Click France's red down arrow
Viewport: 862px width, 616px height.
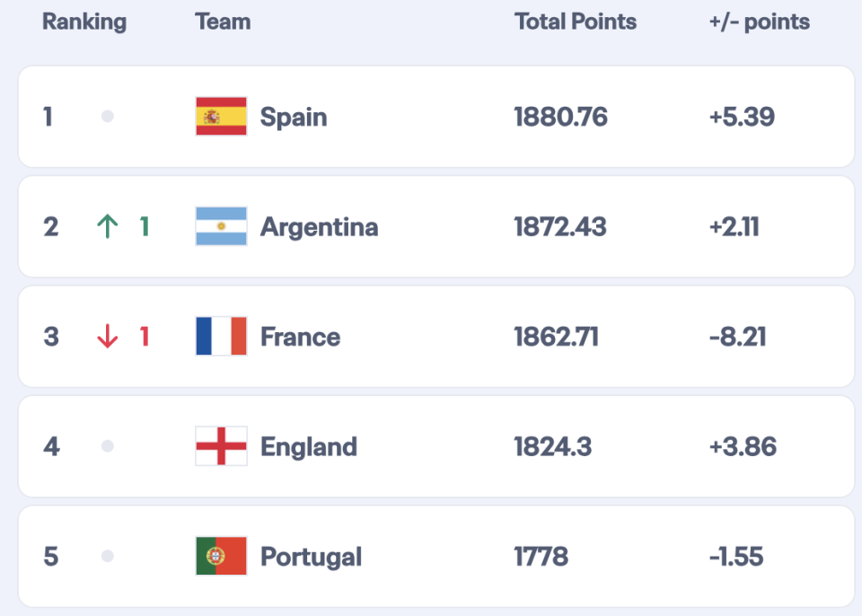pyautogui.click(x=107, y=337)
